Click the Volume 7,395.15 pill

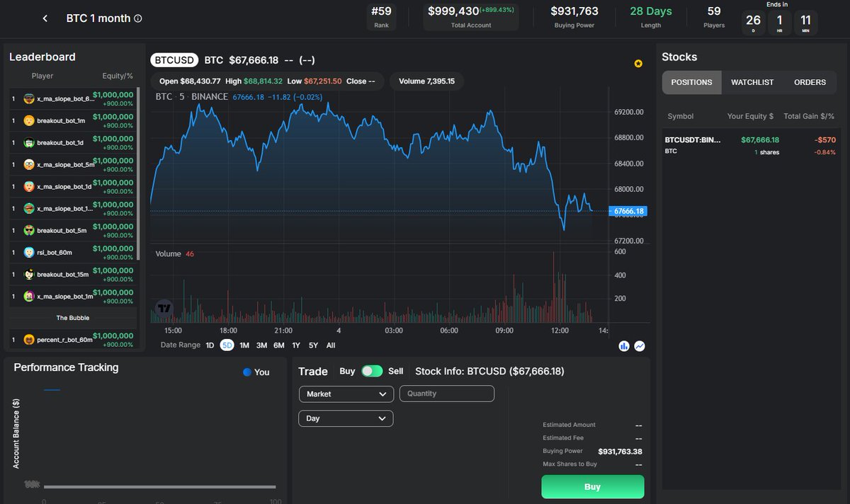pyautogui.click(x=426, y=81)
